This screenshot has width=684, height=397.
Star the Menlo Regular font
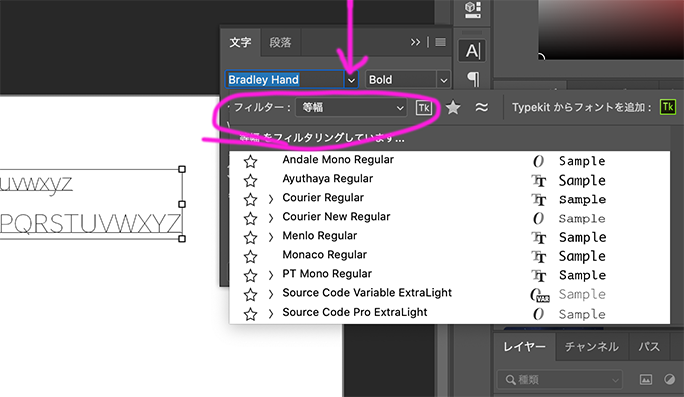click(250, 237)
